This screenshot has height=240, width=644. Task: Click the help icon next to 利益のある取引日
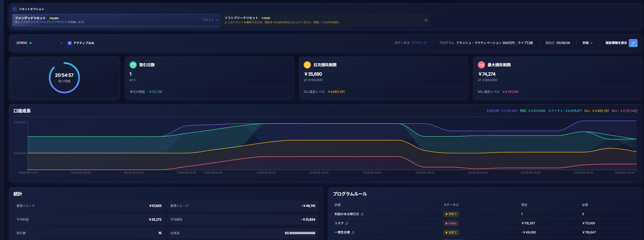tap(362, 214)
